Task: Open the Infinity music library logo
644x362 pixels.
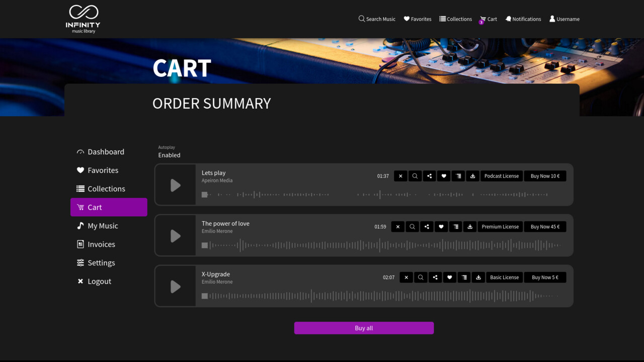Action: (83, 19)
